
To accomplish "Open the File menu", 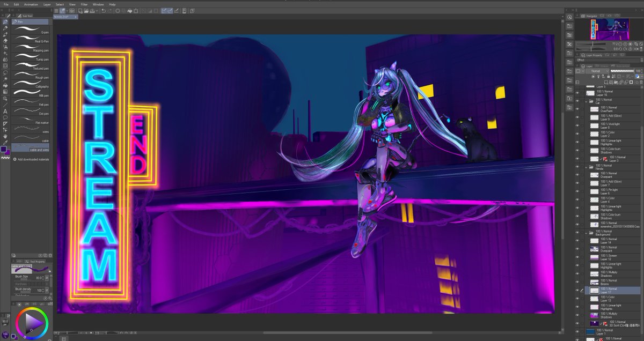I will click(x=6, y=4).
